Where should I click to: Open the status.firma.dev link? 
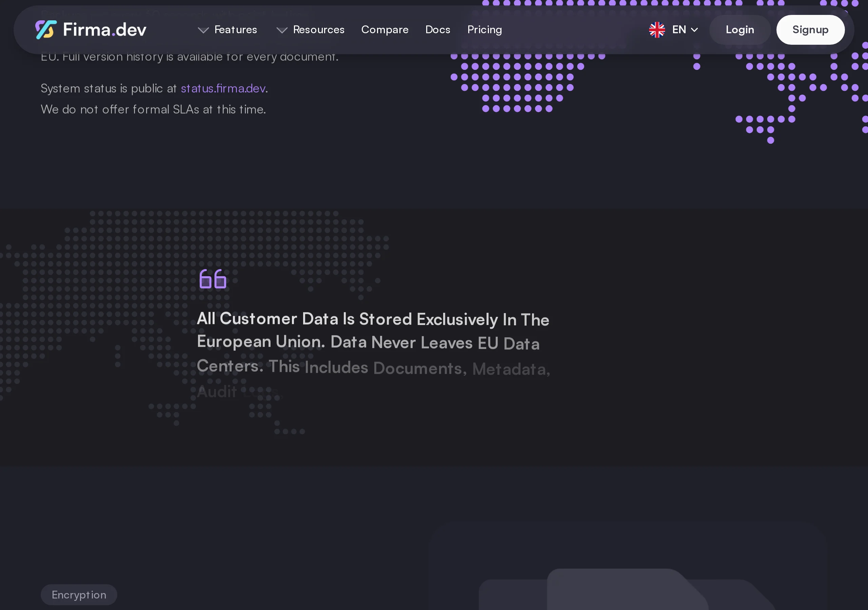[223, 88]
